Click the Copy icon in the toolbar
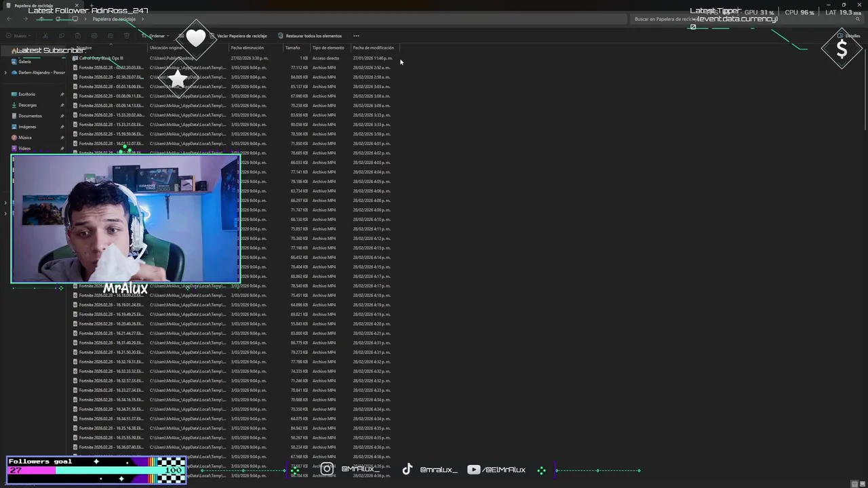The height and width of the screenshot is (488, 868). point(62,36)
